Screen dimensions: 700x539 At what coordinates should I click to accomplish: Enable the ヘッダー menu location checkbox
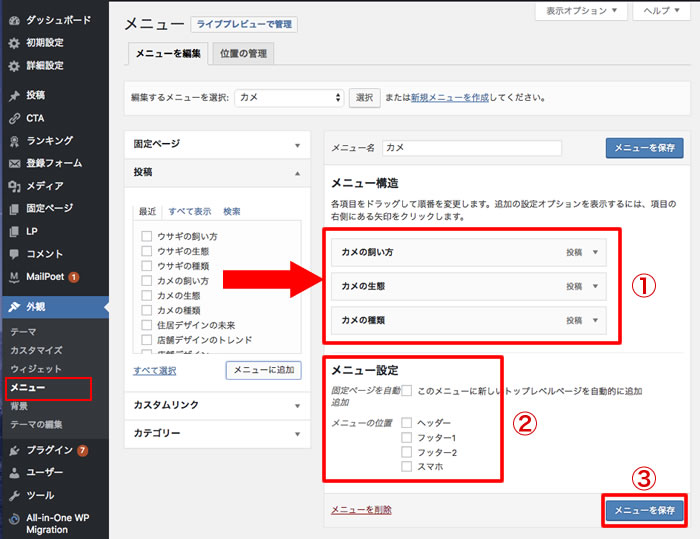(x=406, y=423)
